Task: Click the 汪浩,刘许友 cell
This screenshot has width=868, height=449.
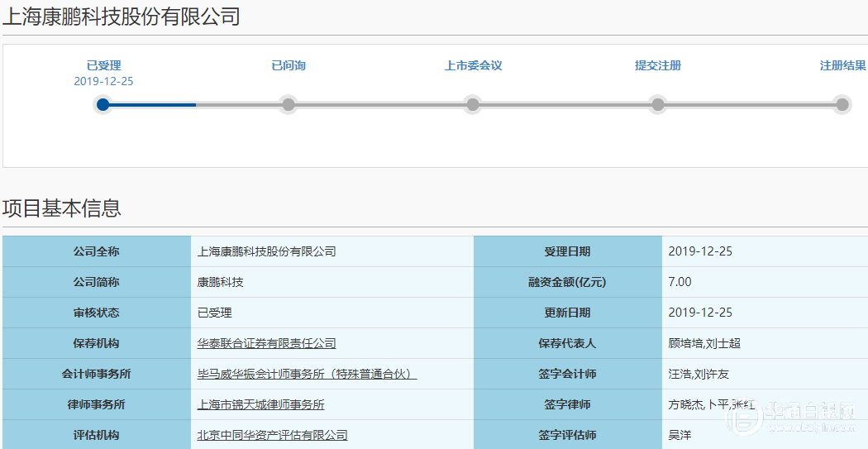Action: 765,374
